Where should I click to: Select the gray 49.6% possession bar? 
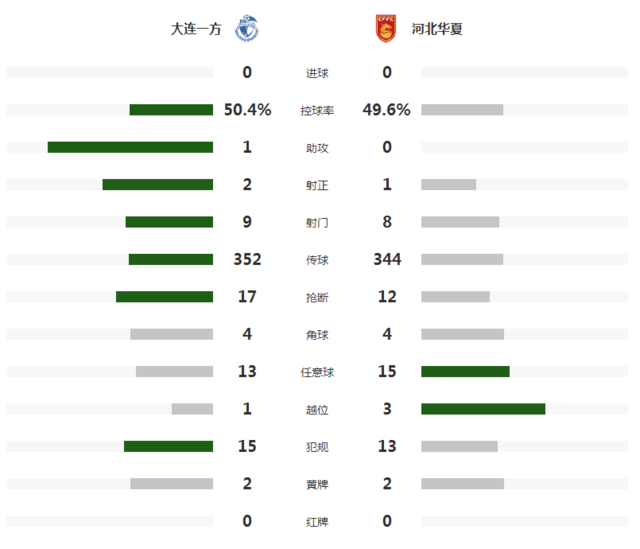[462, 110]
